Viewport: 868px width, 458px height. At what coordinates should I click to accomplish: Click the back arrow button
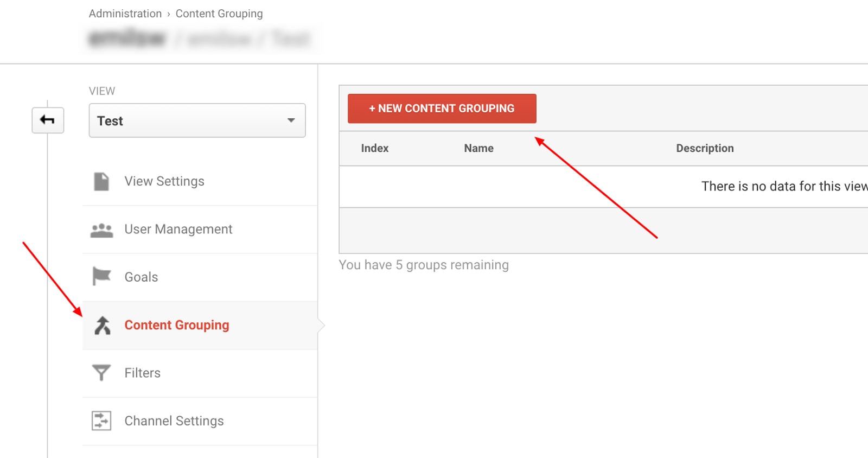pyautogui.click(x=48, y=120)
